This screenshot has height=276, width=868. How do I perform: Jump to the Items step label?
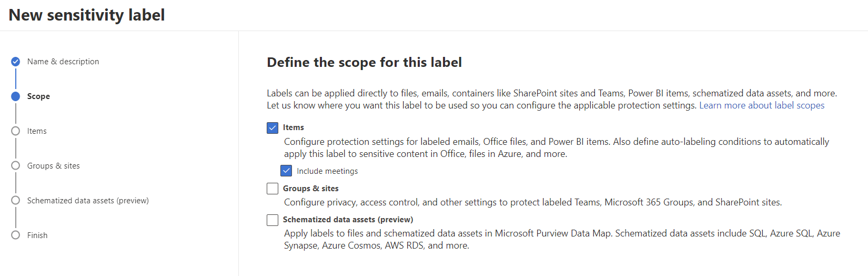37,131
